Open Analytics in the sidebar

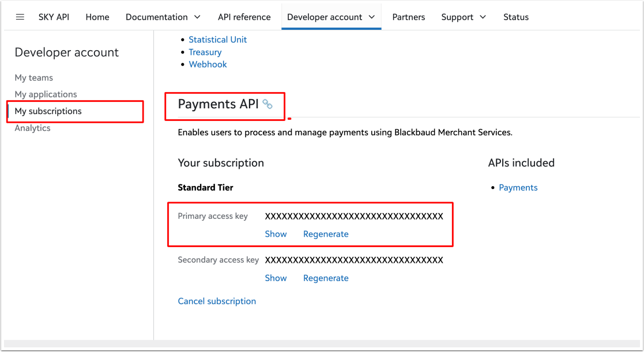32,128
